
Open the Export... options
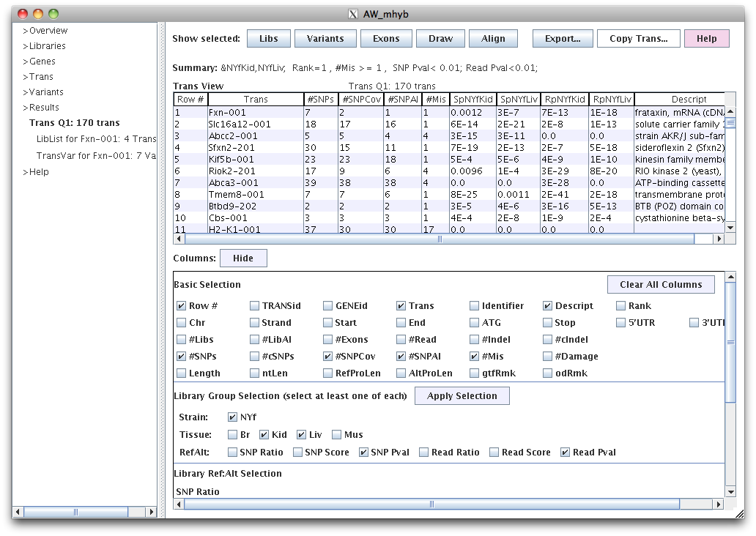click(x=562, y=39)
